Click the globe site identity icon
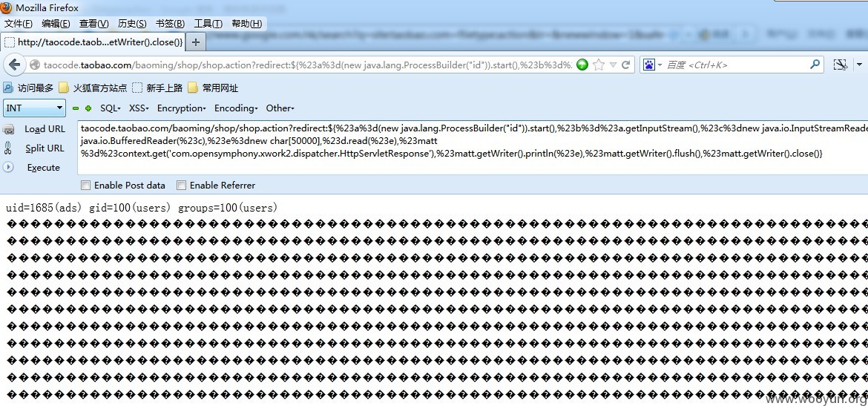This screenshot has width=868, height=406. (35, 65)
